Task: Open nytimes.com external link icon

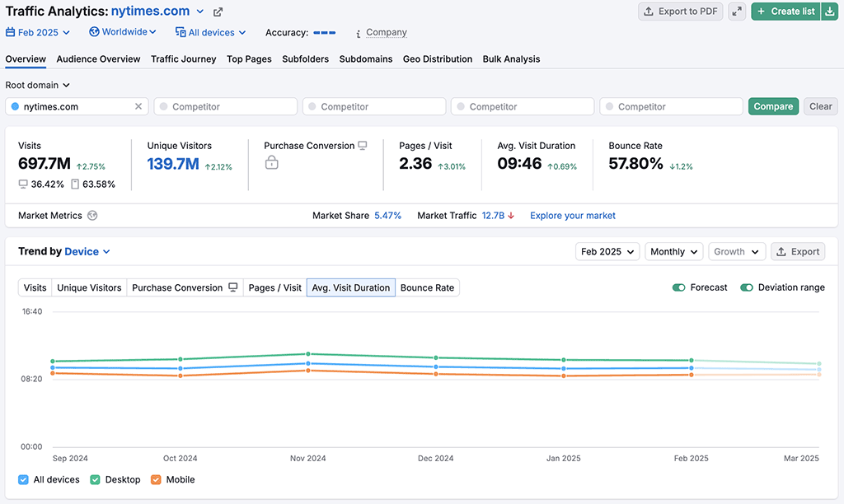Action: pos(218,12)
